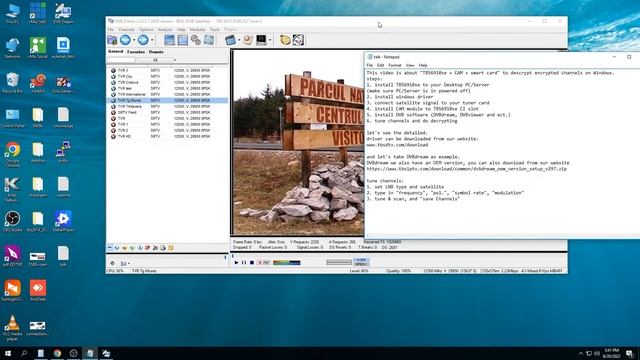Click AnyDesk desktop shortcut

pyautogui.click(x=38, y=291)
